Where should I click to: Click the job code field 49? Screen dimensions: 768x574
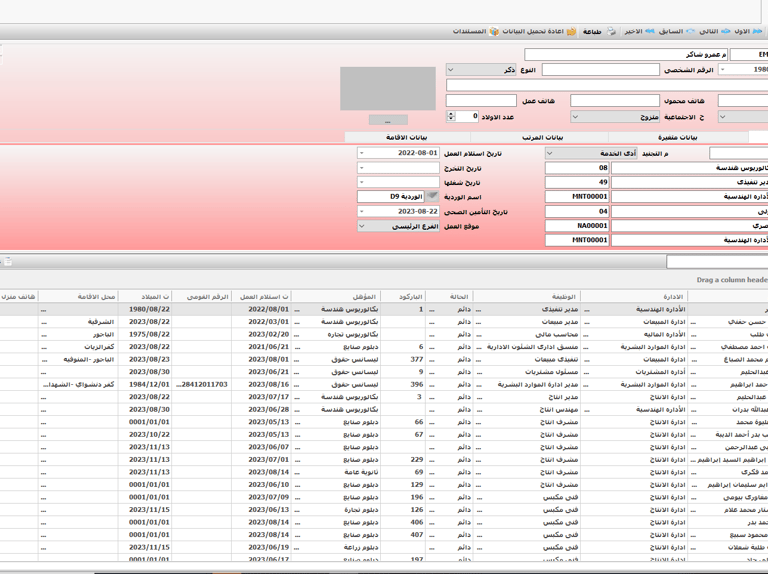coord(577,182)
